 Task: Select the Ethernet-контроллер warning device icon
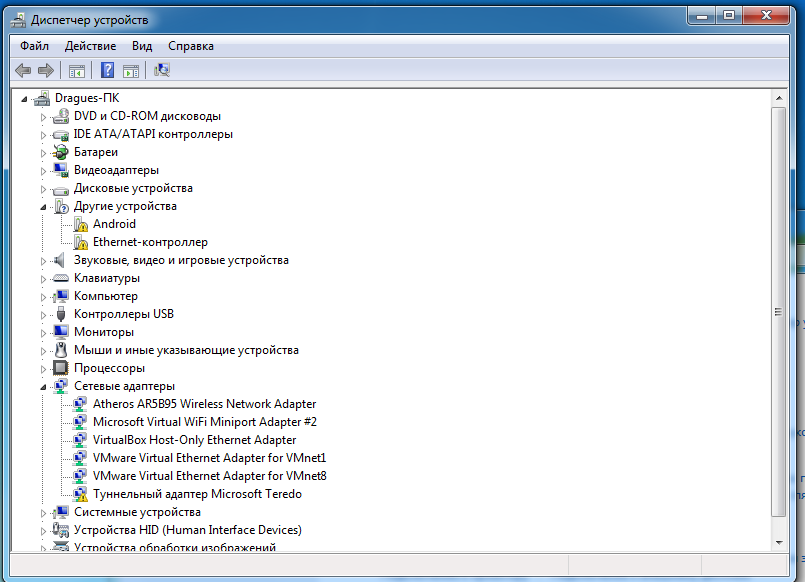pos(81,242)
